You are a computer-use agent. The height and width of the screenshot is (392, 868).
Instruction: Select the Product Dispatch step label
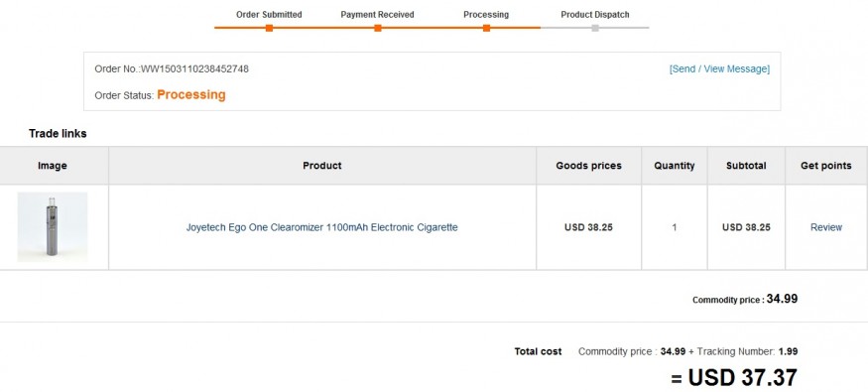click(595, 15)
